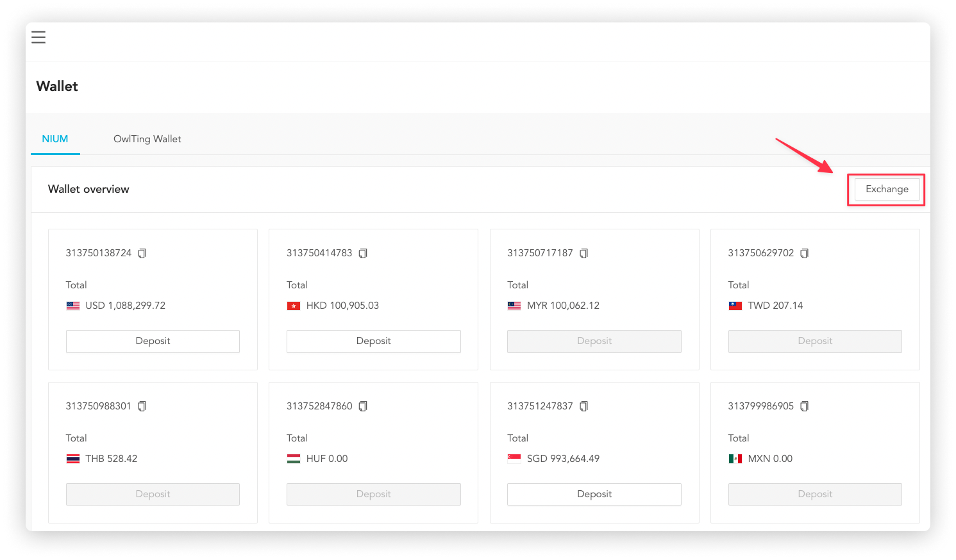Click account number text 313750138724

coord(99,253)
